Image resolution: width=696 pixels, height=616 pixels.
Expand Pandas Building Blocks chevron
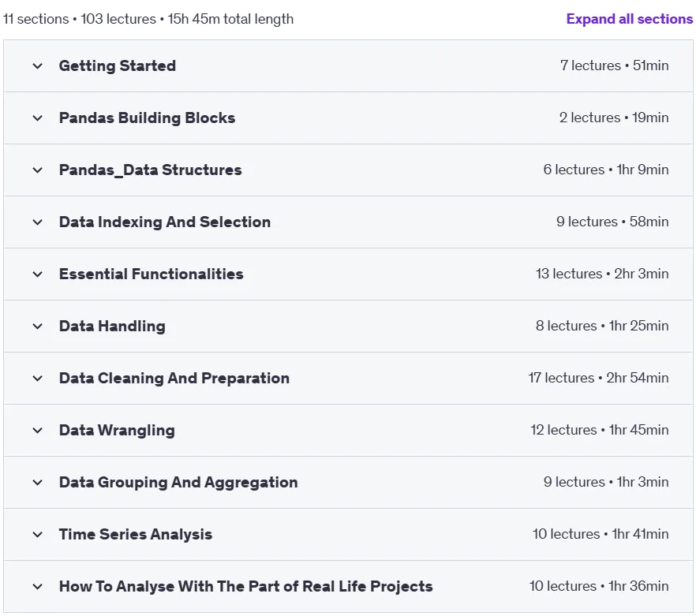click(x=38, y=118)
